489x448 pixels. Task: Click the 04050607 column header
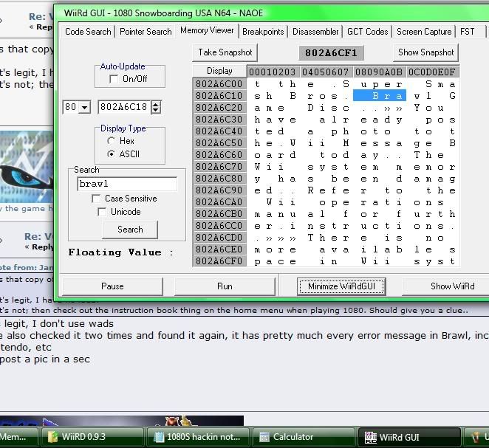tap(326, 72)
